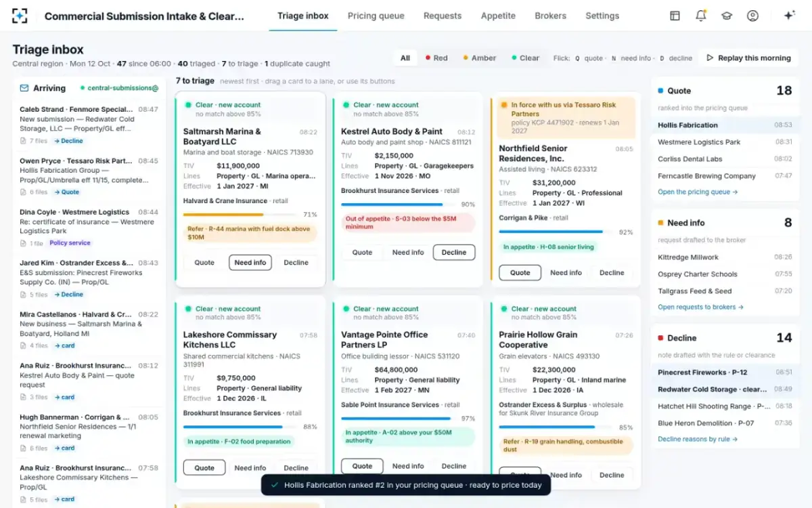812x508 pixels.
Task: Click Need info on Saltmarsh Marina card
Action: click(x=250, y=263)
